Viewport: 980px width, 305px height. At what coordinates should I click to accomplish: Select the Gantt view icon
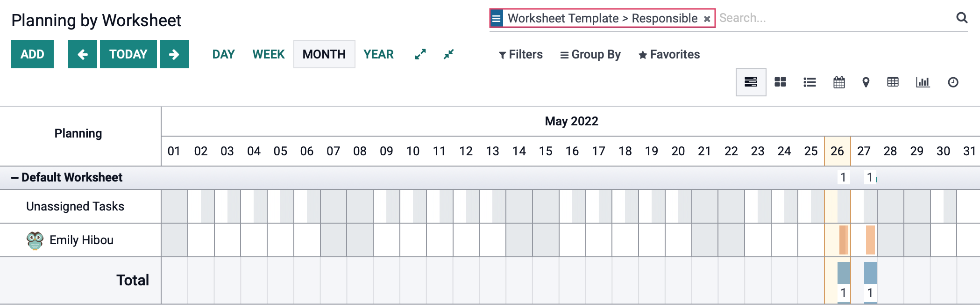(751, 82)
